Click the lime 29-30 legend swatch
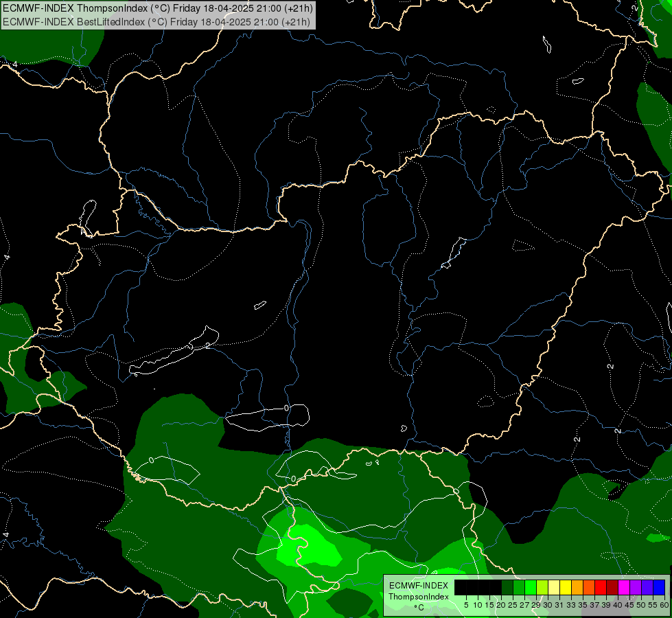The width and height of the screenshot is (672, 618). pyautogui.click(x=542, y=587)
